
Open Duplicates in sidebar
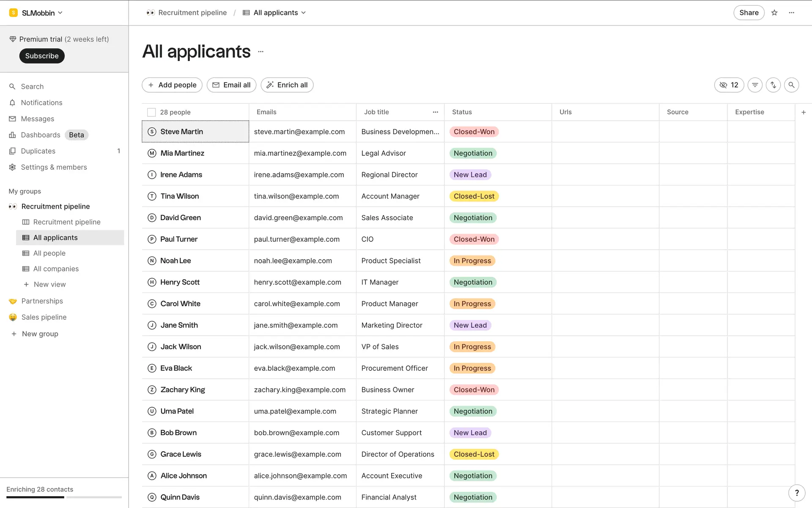(38, 151)
